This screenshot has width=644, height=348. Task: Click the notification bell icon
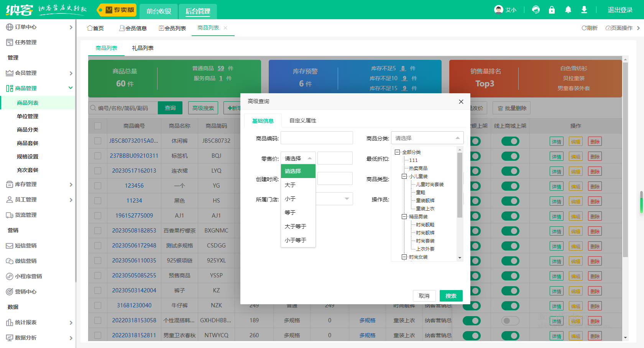[568, 10]
